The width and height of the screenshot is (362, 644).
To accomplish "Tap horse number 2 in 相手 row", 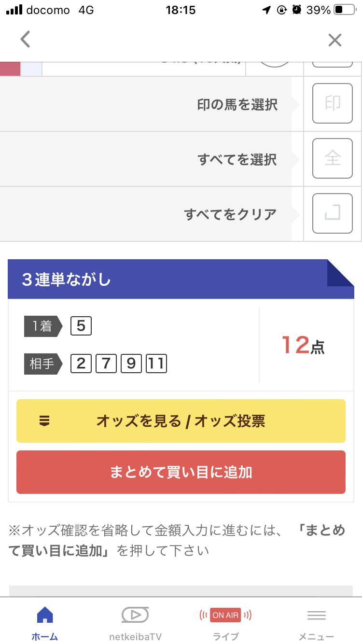I will pos(81,363).
